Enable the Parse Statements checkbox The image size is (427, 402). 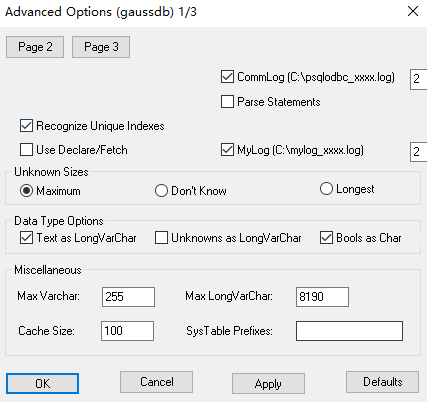pyautogui.click(x=227, y=102)
